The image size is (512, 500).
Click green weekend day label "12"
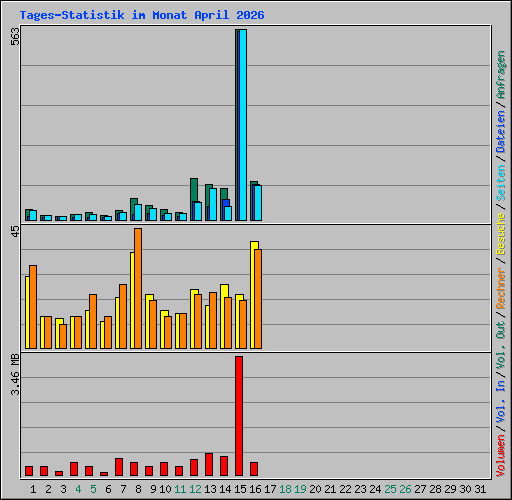pyautogui.click(x=195, y=489)
